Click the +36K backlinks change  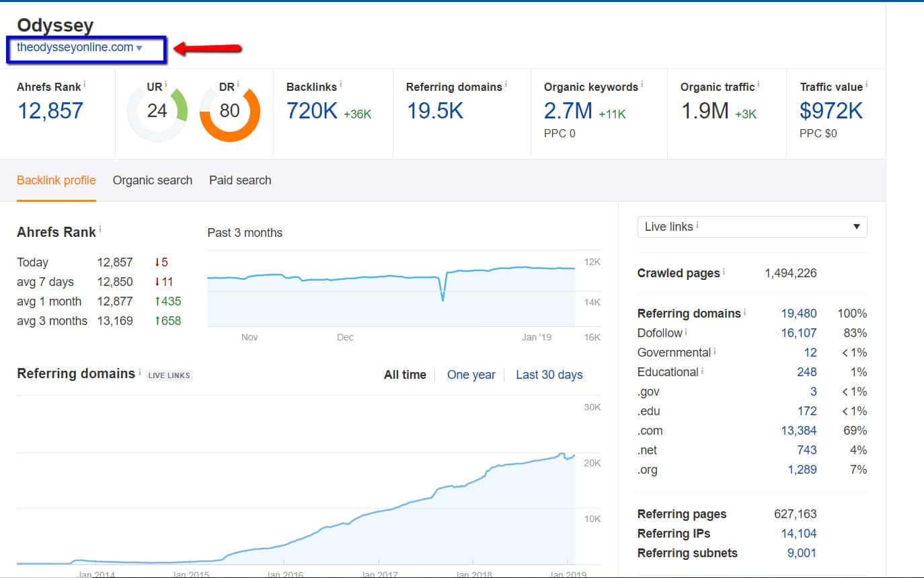[357, 114]
